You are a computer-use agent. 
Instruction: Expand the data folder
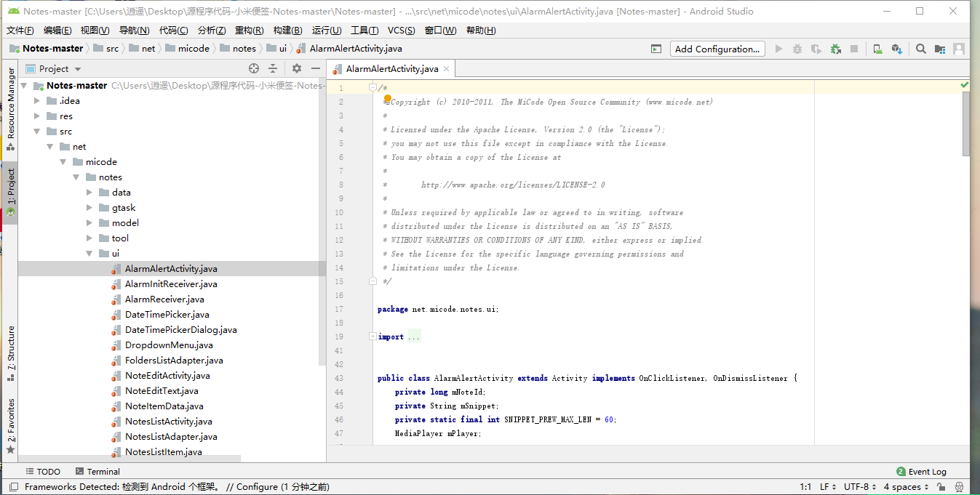click(x=89, y=192)
